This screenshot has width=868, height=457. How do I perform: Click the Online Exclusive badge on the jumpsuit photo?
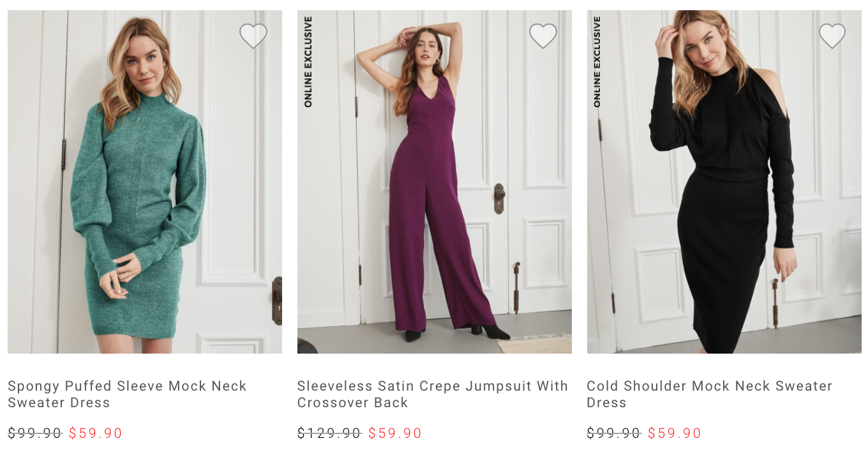(308, 62)
